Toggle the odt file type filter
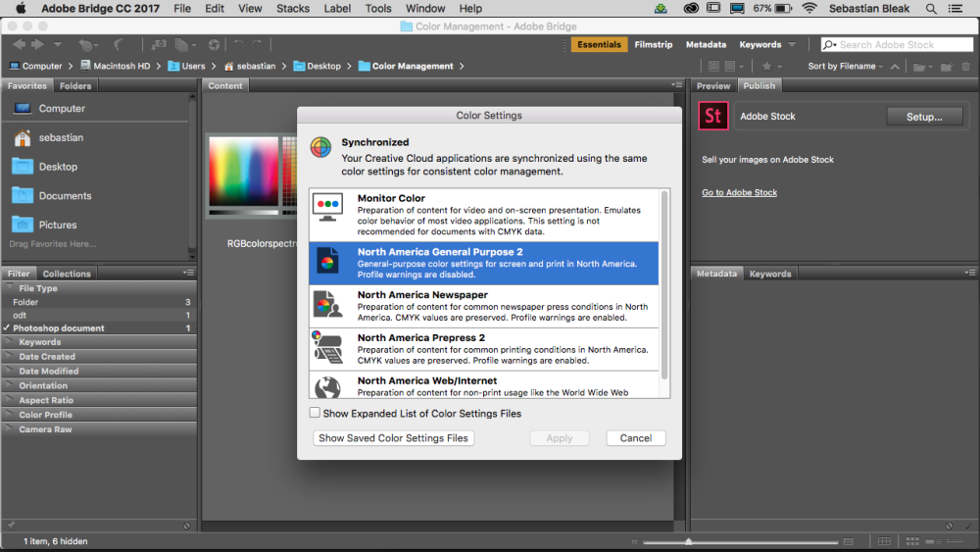The width and height of the screenshot is (980, 552). click(99, 315)
